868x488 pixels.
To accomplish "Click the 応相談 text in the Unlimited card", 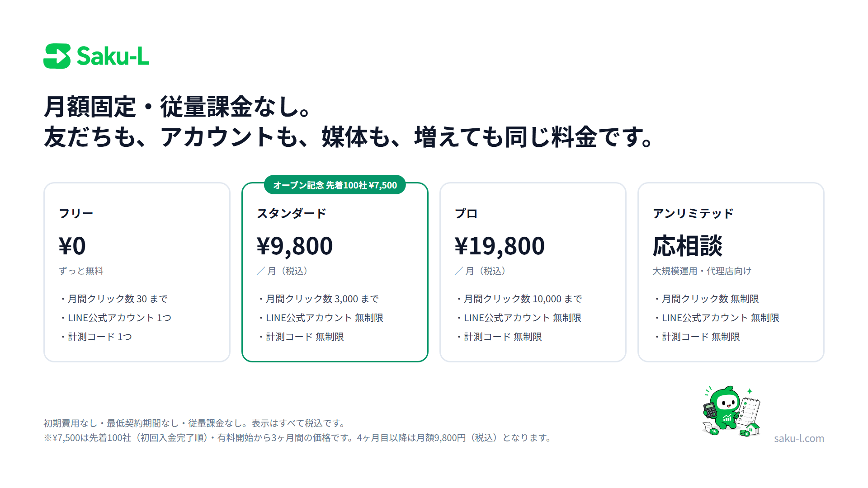I will click(688, 246).
